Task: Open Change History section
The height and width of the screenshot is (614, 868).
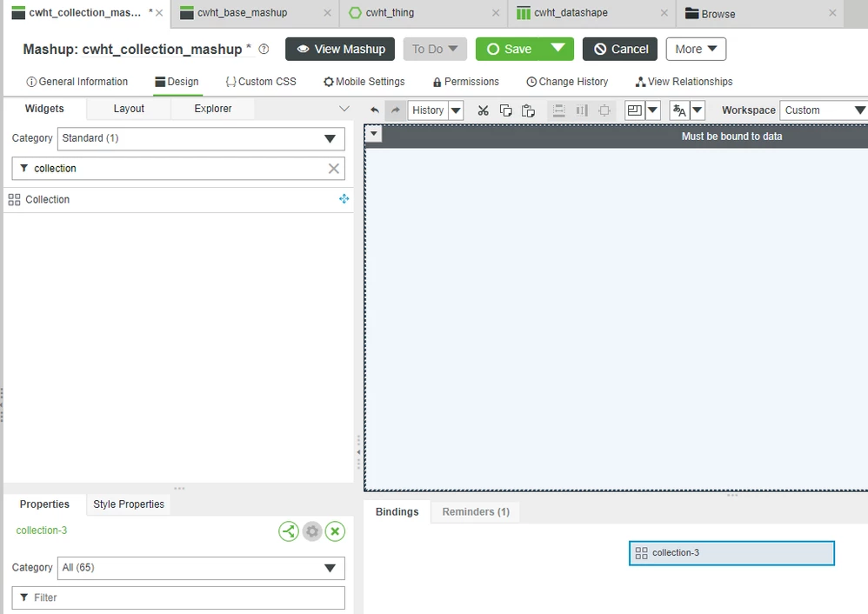Action: pyautogui.click(x=567, y=82)
